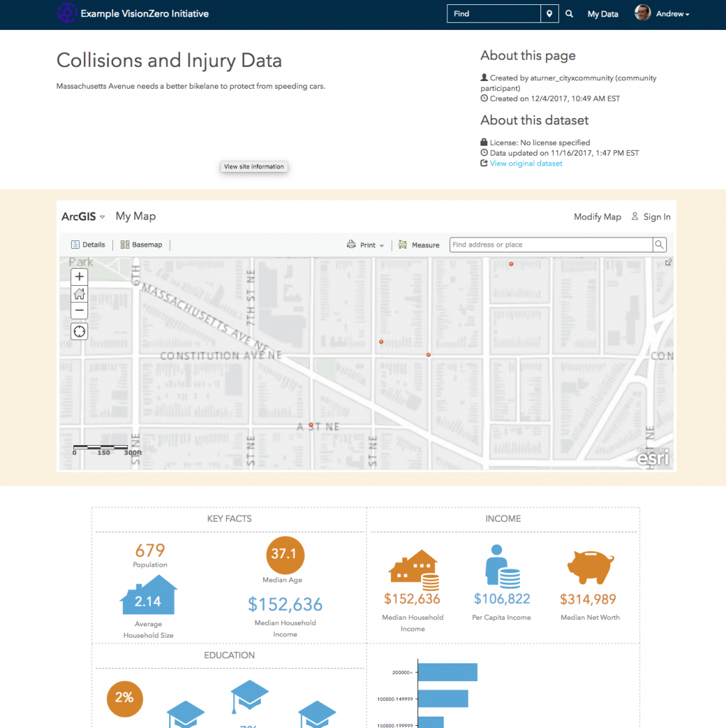Click the Home extent icon on the map

tap(79, 294)
